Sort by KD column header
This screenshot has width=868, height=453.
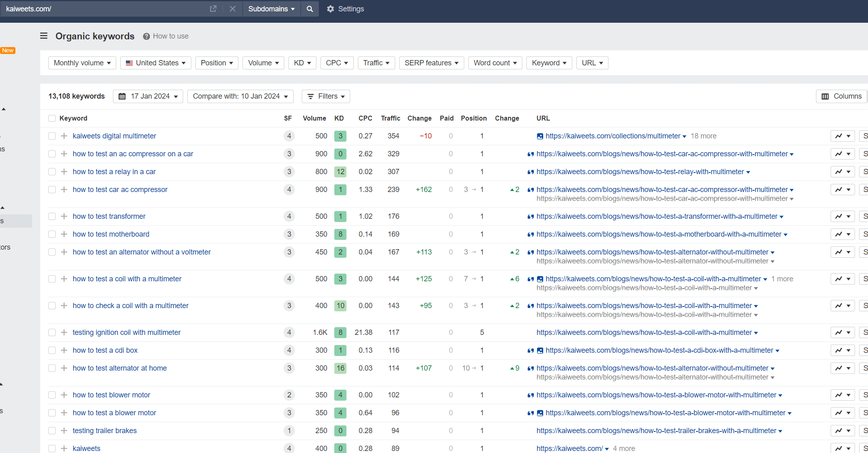(339, 118)
